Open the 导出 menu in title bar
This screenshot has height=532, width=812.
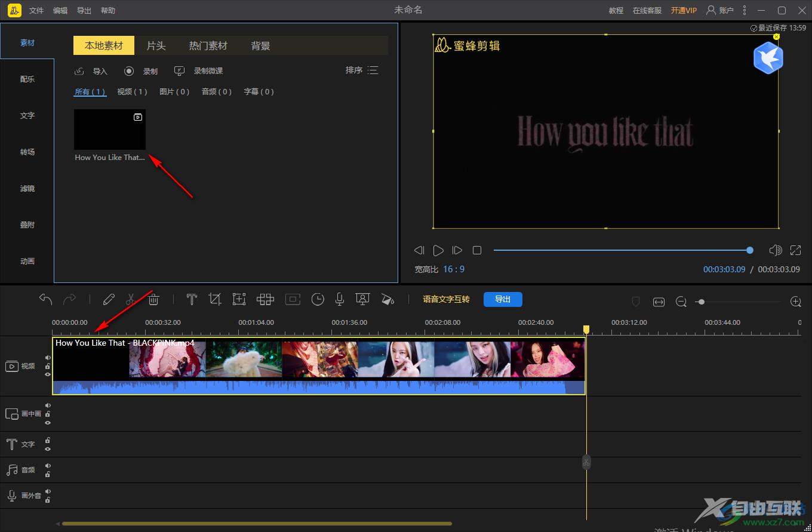pos(84,11)
